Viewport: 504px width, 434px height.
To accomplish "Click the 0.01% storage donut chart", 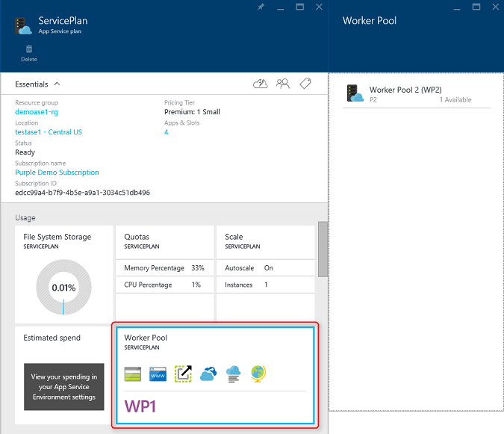I will pyautogui.click(x=63, y=287).
